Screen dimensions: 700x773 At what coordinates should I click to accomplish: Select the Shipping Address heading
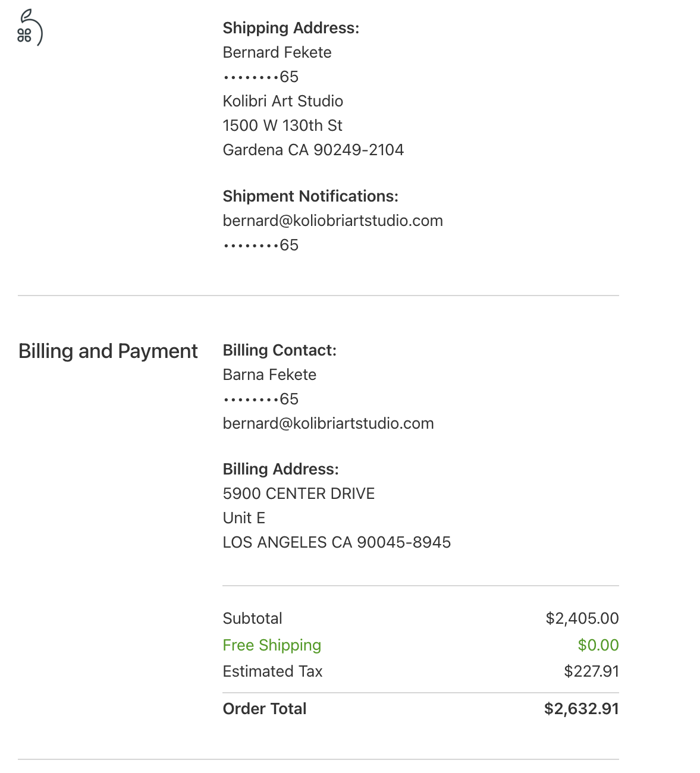click(x=291, y=28)
